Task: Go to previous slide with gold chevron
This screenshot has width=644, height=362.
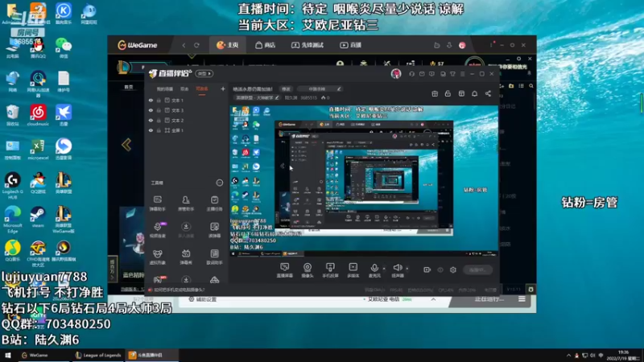Action: tap(126, 145)
